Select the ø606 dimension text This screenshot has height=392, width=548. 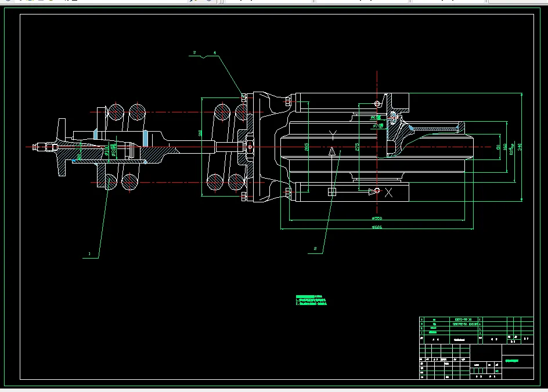(377, 227)
